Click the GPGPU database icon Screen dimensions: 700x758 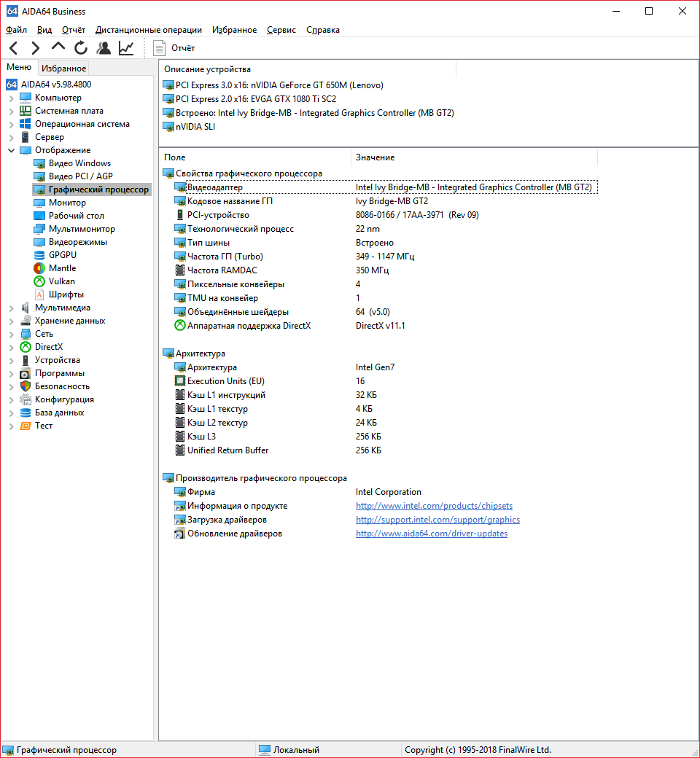pyautogui.click(x=39, y=255)
